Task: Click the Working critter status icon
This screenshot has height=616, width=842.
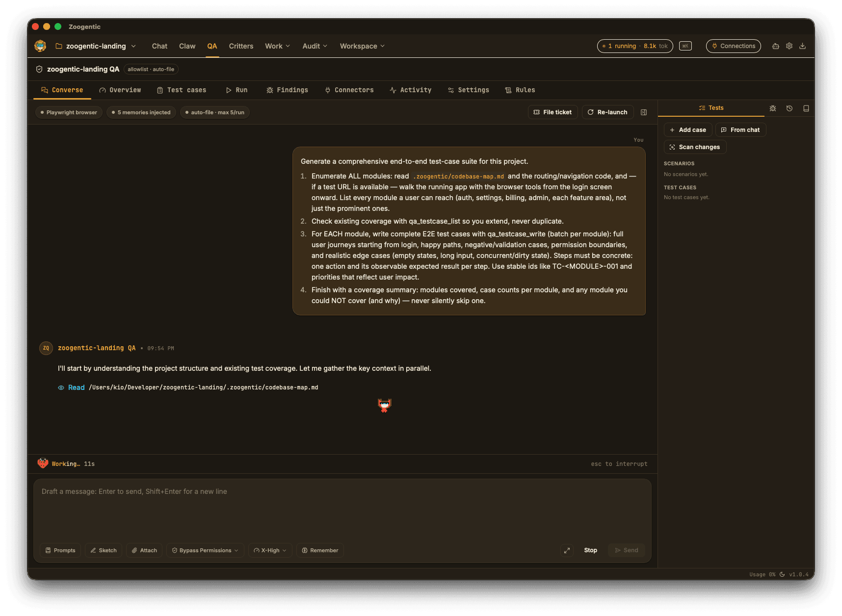Action: pyautogui.click(x=43, y=463)
